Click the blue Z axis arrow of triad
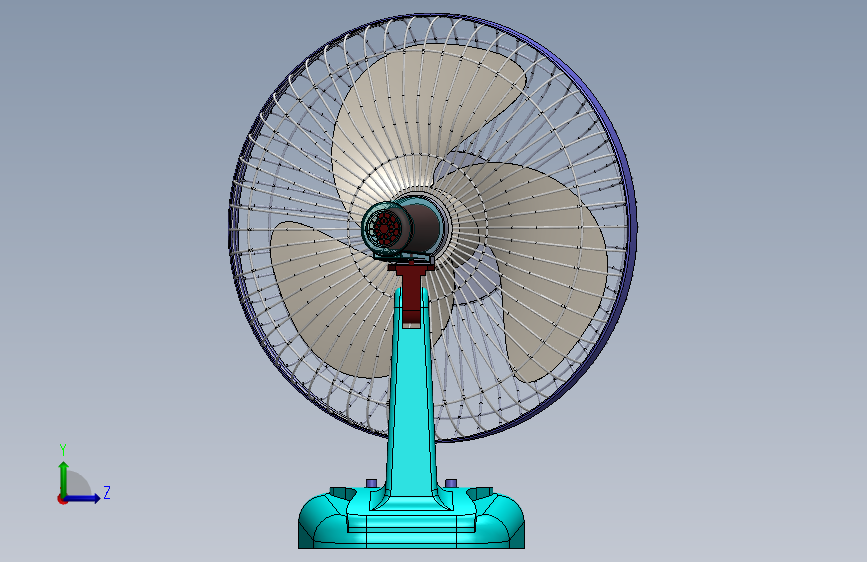The image size is (867, 562). pyautogui.click(x=83, y=498)
